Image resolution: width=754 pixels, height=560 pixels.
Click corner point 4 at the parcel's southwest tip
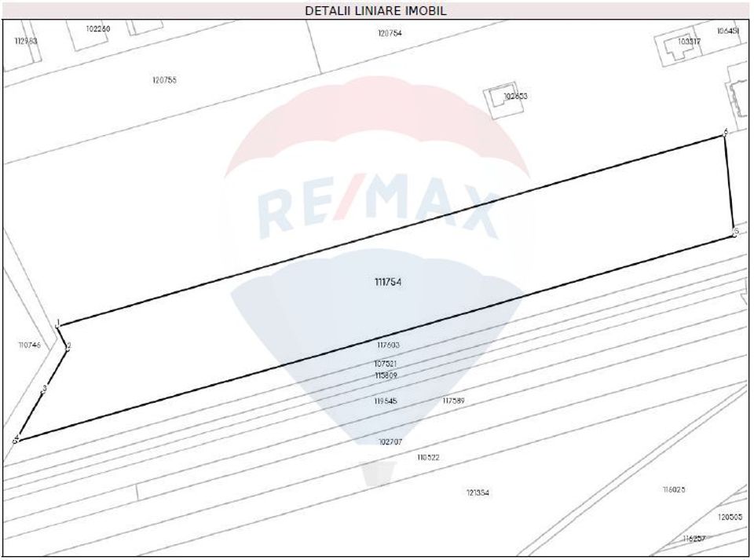point(16,437)
